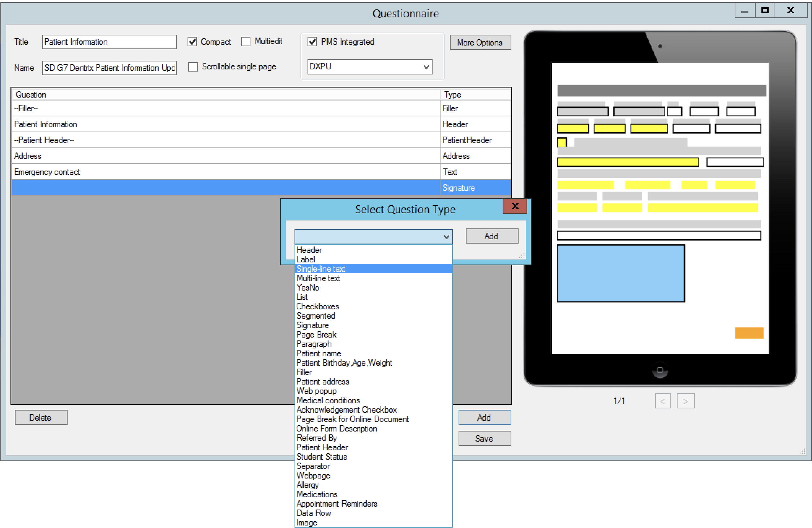
Task: Choose Online Form Description option
Action: tap(373, 429)
